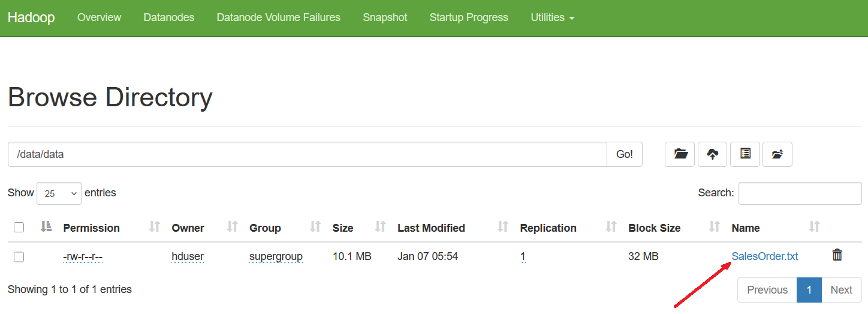Open the Datanodes tab
Viewport: 868px width, 314px height.
pyautogui.click(x=168, y=17)
